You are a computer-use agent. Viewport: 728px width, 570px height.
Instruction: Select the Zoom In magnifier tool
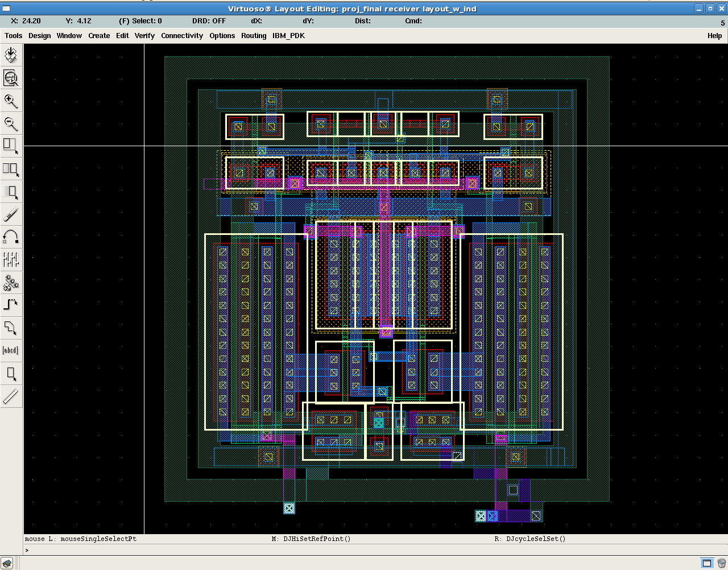point(11,101)
